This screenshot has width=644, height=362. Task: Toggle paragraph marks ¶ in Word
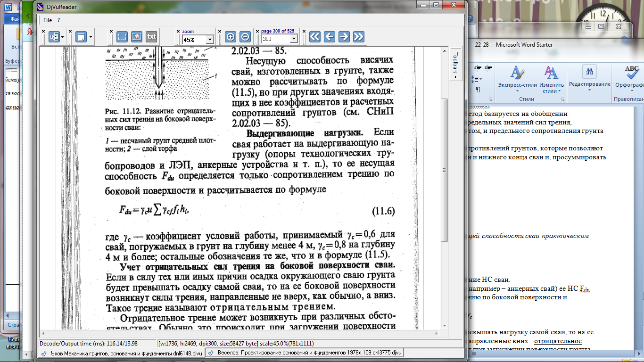click(478, 89)
